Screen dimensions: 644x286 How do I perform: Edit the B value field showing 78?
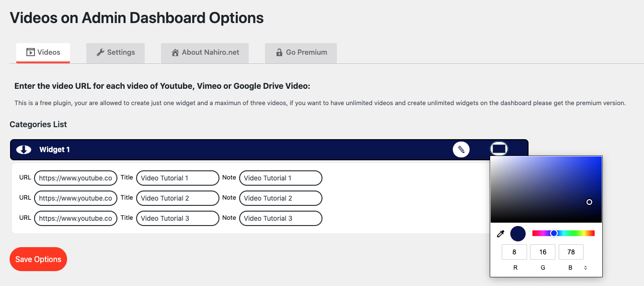[x=571, y=252]
